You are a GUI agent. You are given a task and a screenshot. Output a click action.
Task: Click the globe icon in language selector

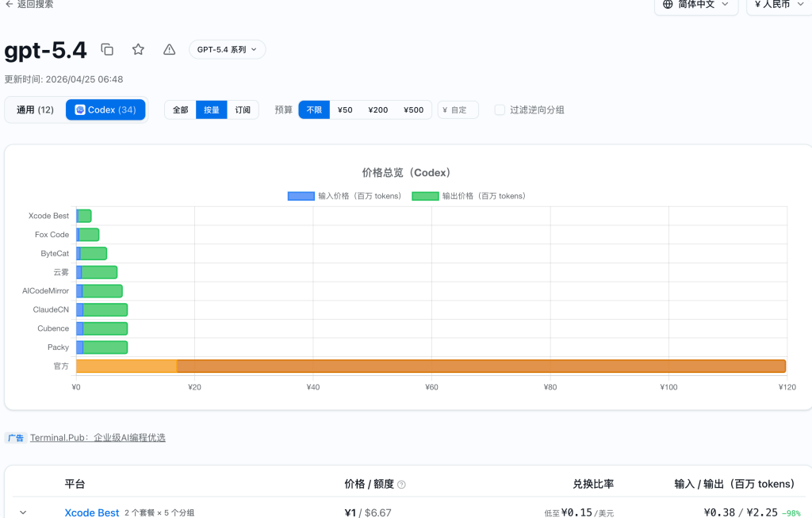(x=668, y=5)
